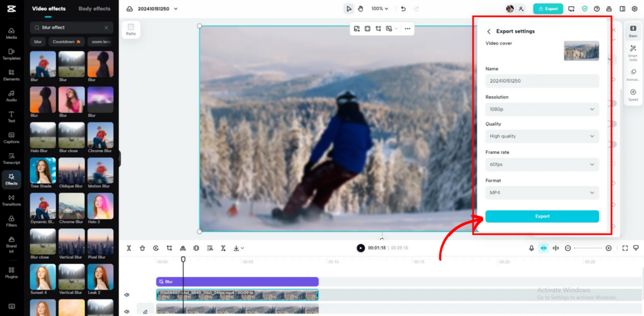Click the keyboard shortcuts icon at sidebar bottom
Viewport: 644px width, 316px height.
(11, 306)
